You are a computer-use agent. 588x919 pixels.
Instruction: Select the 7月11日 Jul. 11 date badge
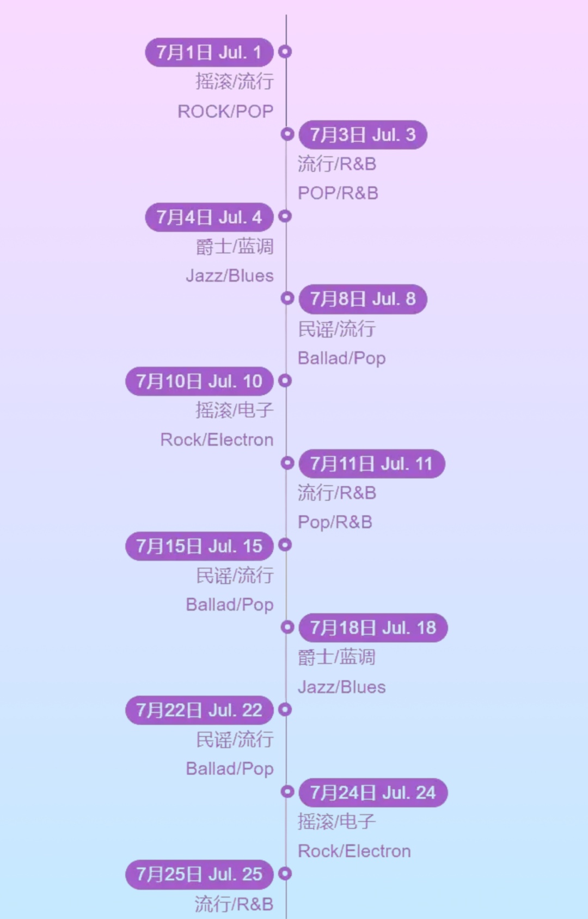[371, 464]
